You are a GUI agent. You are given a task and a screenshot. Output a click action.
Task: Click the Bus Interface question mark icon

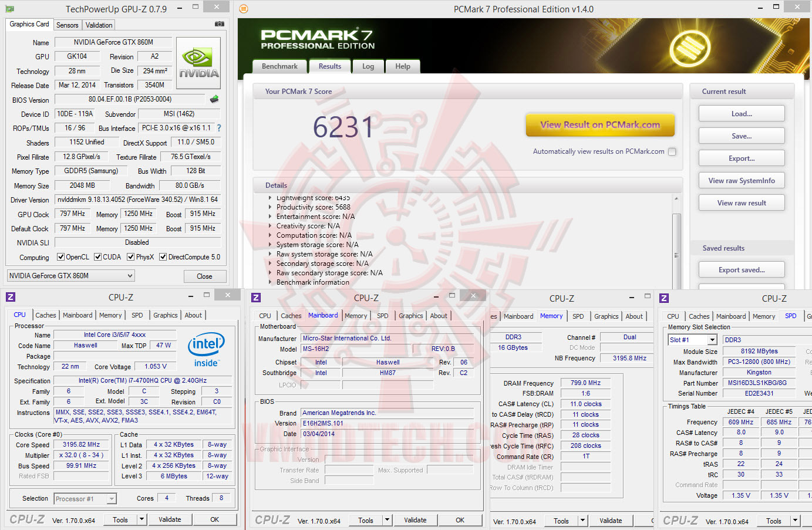[219, 128]
